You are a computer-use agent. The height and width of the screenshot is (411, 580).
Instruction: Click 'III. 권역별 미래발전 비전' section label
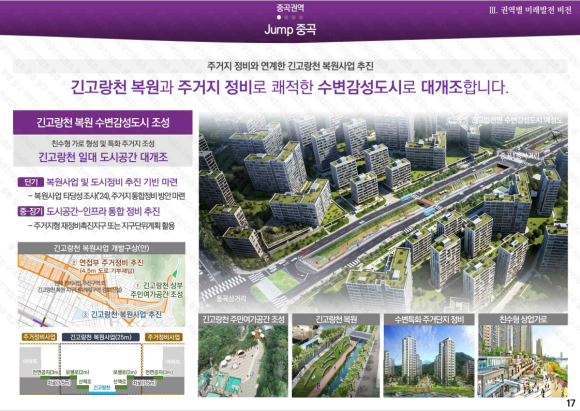(x=530, y=10)
